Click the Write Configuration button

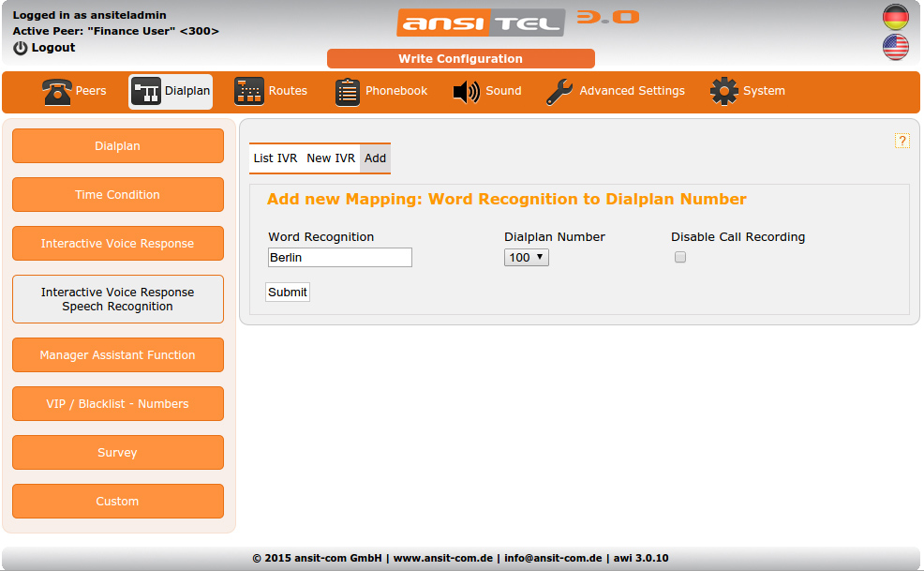(460, 58)
